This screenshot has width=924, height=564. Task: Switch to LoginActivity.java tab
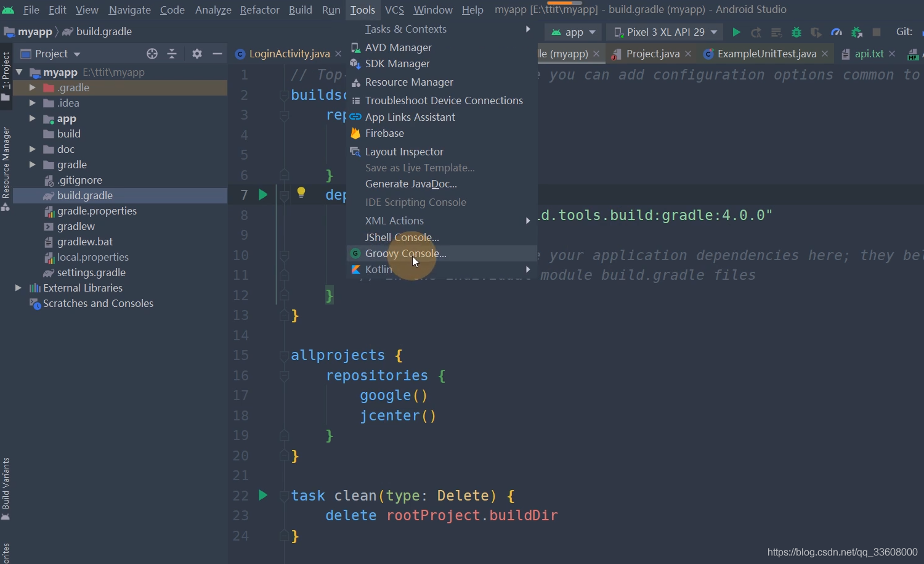click(x=289, y=54)
